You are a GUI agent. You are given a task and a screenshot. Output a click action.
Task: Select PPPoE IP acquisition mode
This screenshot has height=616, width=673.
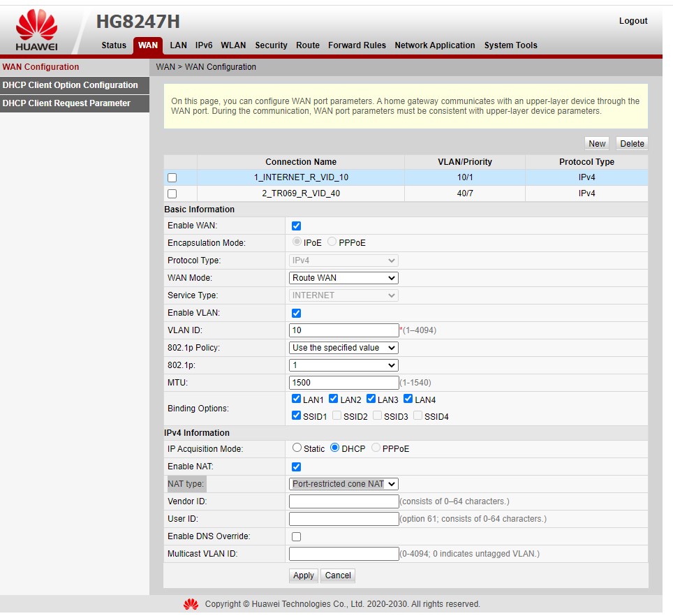(376, 448)
